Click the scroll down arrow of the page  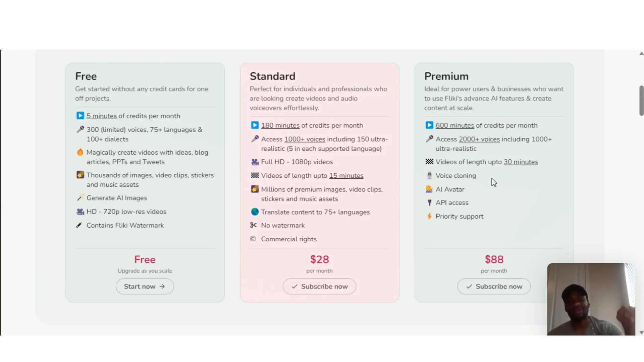tap(641, 333)
